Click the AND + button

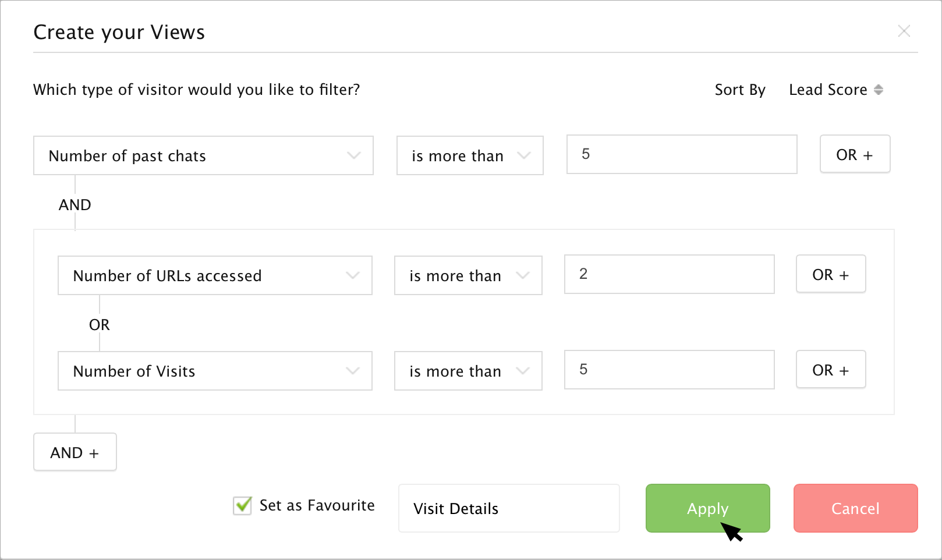pyautogui.click(x=75, y=452)
